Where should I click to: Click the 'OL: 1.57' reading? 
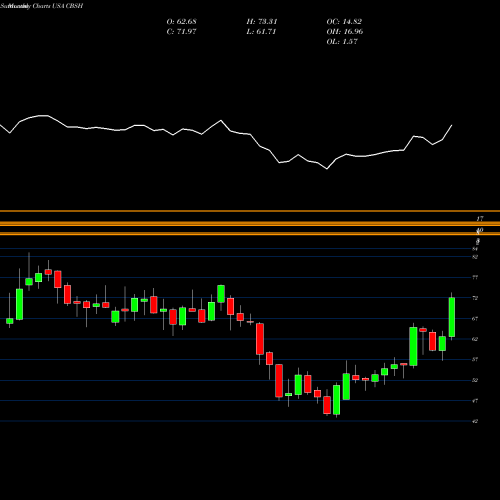coord(342,42)
